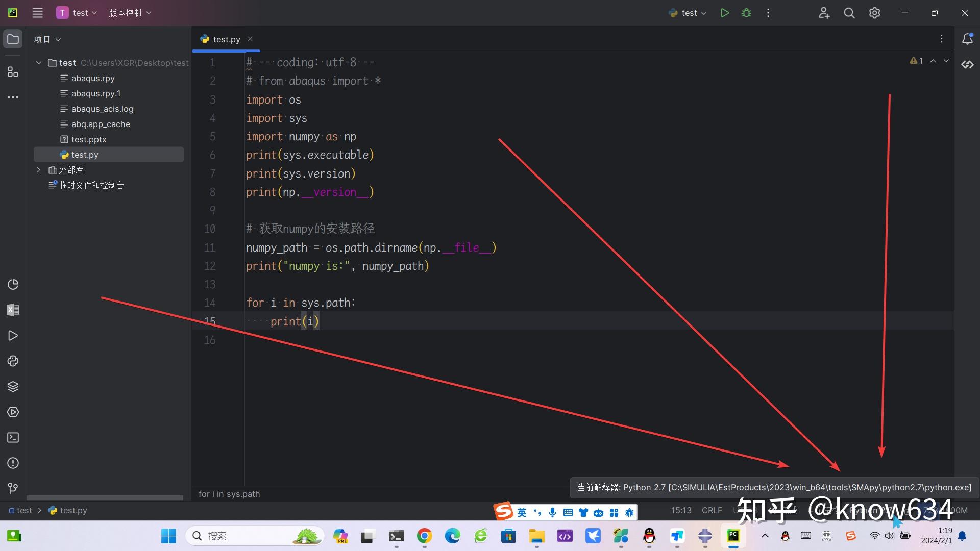Open the test run configuration dropdown

[x=688, y=13]
